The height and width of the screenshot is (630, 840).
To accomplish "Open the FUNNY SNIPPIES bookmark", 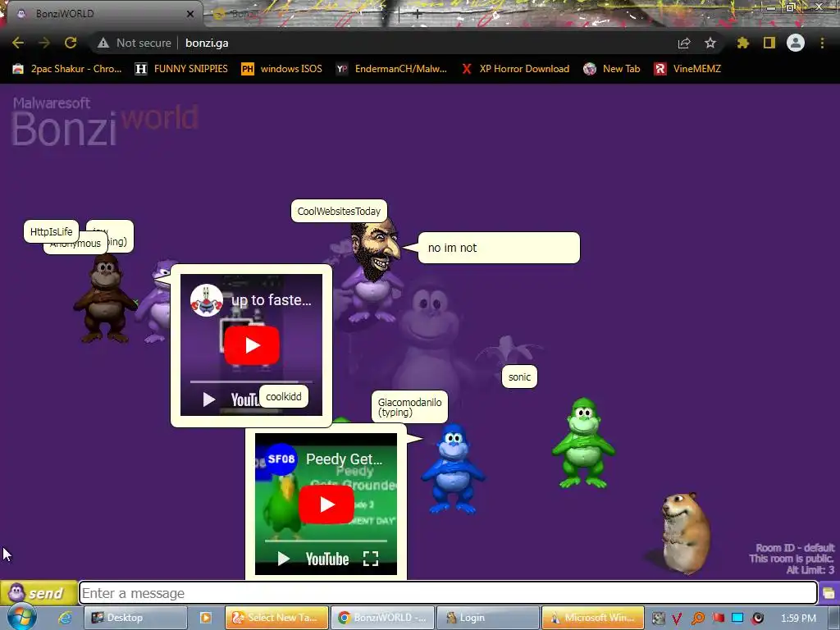I will coord(181,69).
